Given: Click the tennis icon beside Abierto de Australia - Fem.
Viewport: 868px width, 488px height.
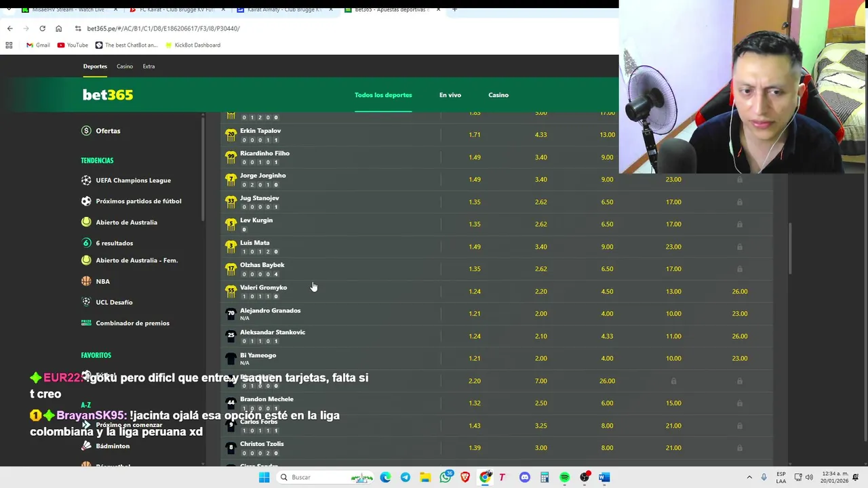Looking at the screenshot, I should click(x=86, y=260).
